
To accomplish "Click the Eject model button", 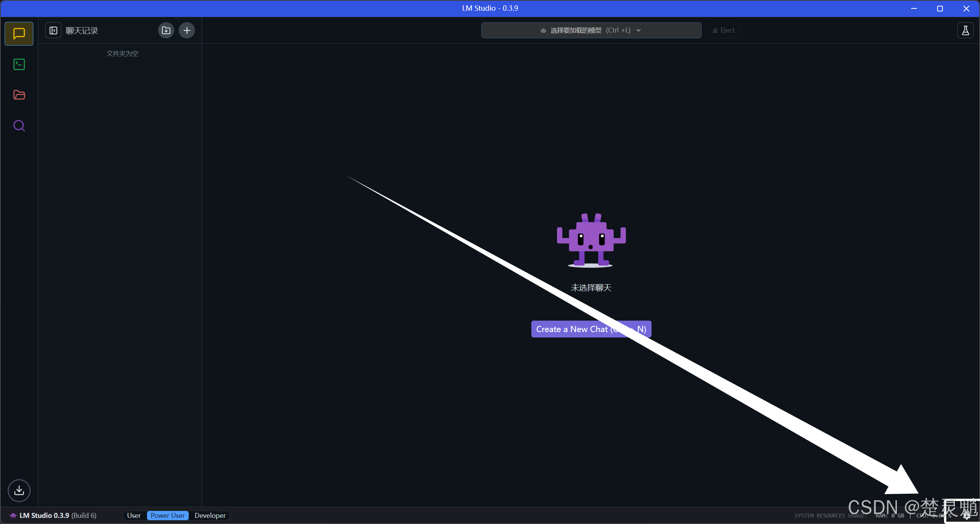I will point(723,30).
